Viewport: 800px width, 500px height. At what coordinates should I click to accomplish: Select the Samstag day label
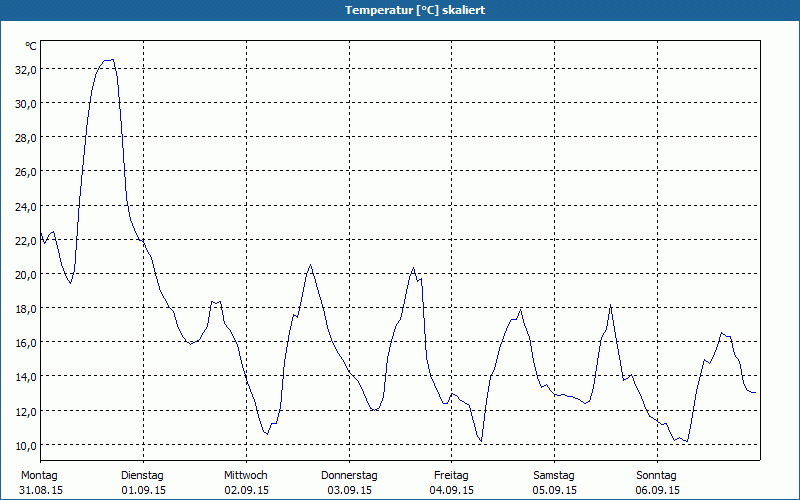[x=554, y=476]
